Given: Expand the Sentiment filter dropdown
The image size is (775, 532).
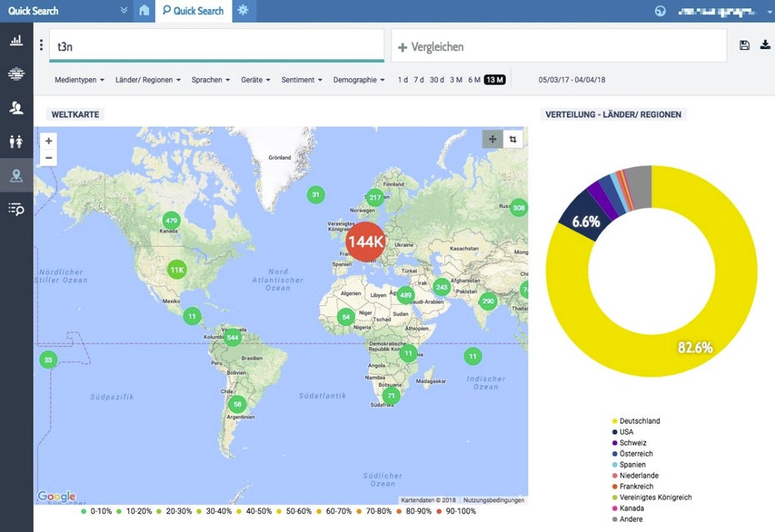Looking at the screenshot, I should [302, 80].
